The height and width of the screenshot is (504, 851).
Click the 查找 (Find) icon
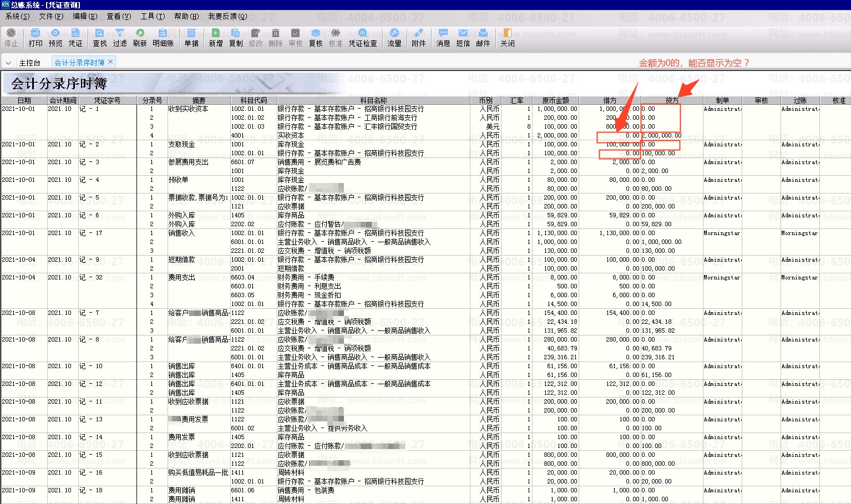point(100,37)
